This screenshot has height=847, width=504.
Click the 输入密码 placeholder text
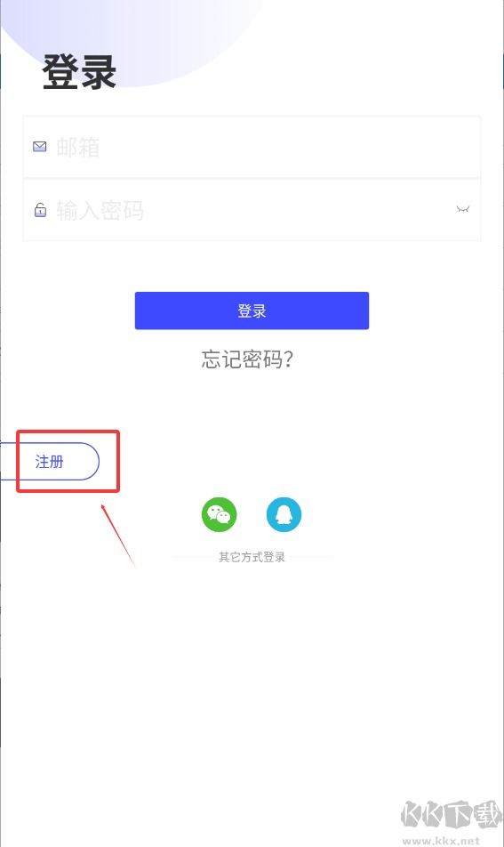point(100,210)
